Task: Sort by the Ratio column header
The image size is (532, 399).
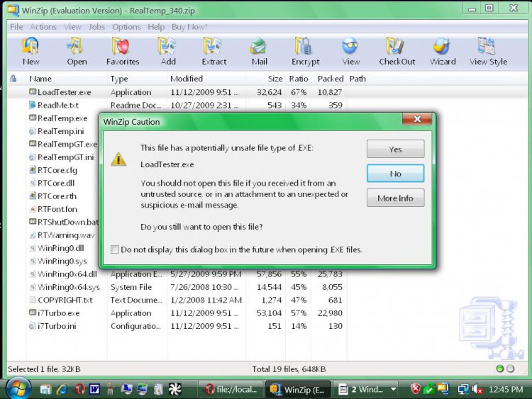Action: [x=298, y=79]
